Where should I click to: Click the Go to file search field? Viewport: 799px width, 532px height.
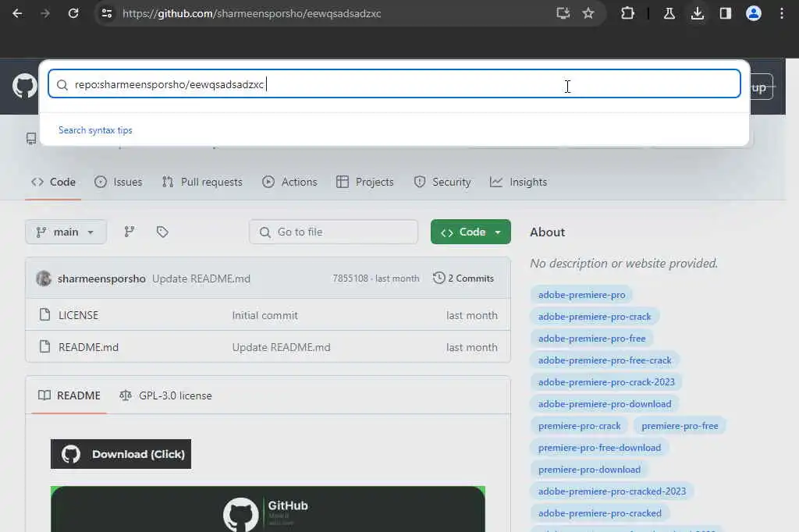[x=333, y=232]
